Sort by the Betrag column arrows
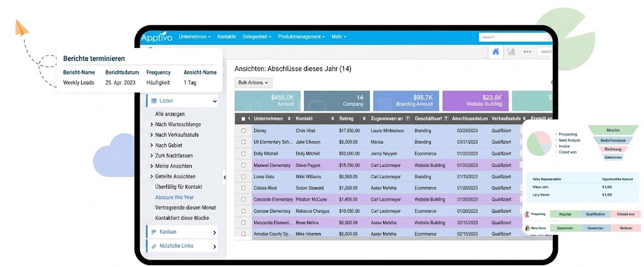The image size is (644, 267). click(364, 118)
